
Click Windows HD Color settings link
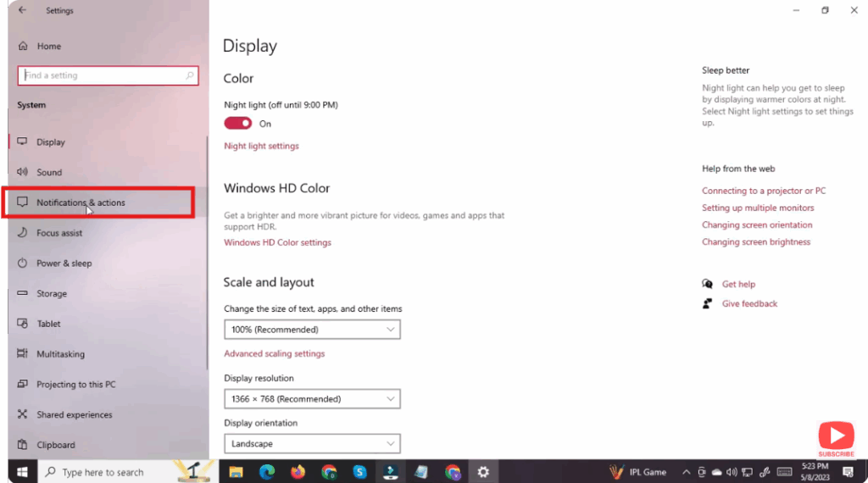click(277, 243)
